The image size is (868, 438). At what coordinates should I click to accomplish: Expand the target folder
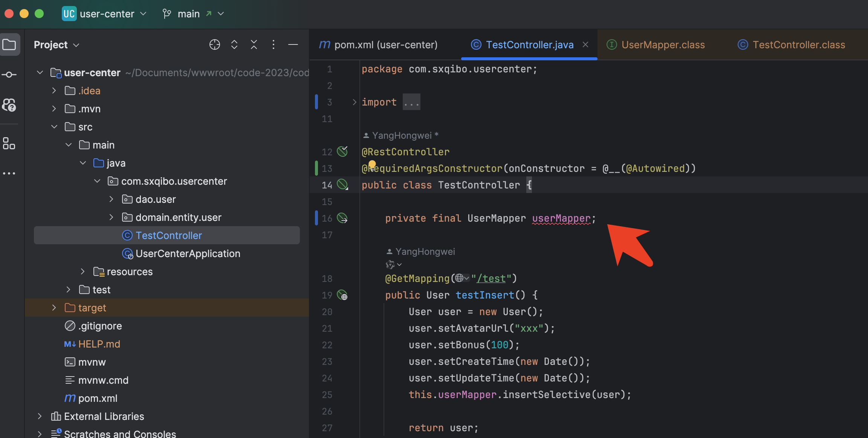coord(54,308)
